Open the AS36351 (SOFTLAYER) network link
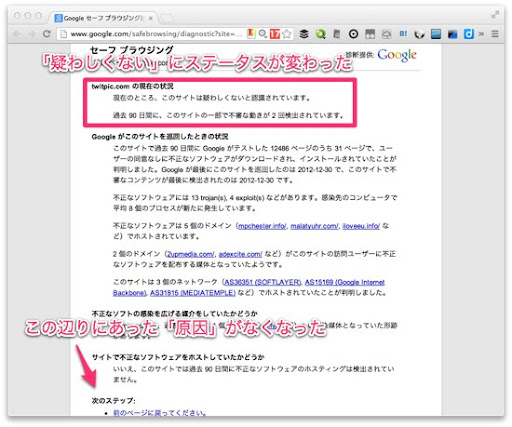The height and width of the screenshot is (427, 512). 262,282
